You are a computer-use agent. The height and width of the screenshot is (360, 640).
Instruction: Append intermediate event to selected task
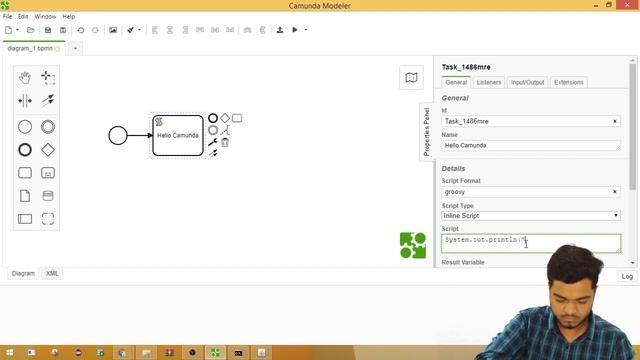coord(213,130)
